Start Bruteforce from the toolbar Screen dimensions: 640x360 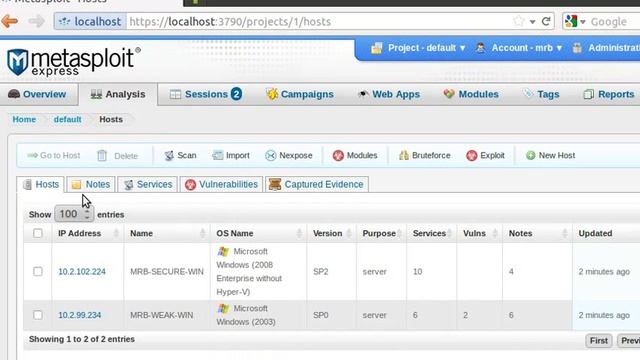point(424,156)
